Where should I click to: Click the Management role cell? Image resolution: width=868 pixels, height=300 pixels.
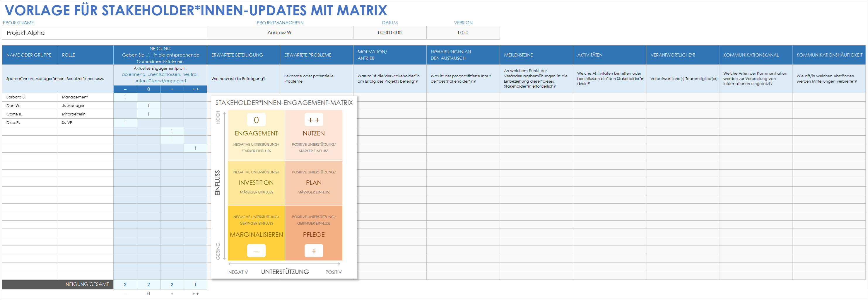pos(86,97)
